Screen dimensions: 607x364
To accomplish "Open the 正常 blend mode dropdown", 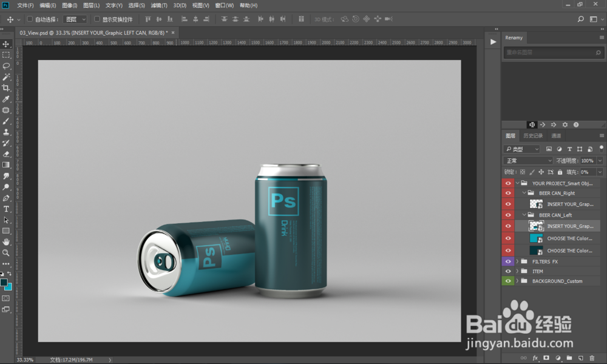I will pyautogui.click(x=528, y=161).
